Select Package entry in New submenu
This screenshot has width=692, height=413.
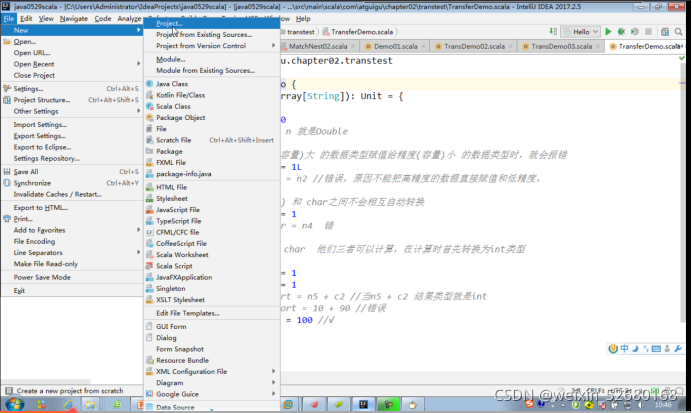pyautogui.click(x=212, y=151)
